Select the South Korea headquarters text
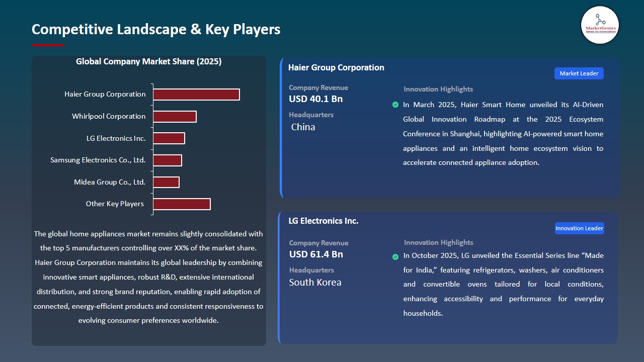The image size is (644, 362). [315, 283]
